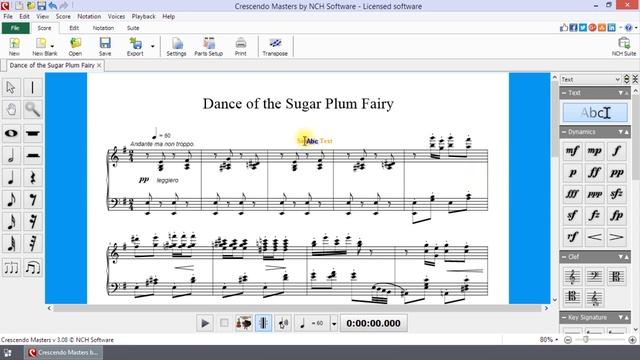Select the triplet tuplet tool
The width and height of the screenshot is (640, 360).
pos(11,268)
